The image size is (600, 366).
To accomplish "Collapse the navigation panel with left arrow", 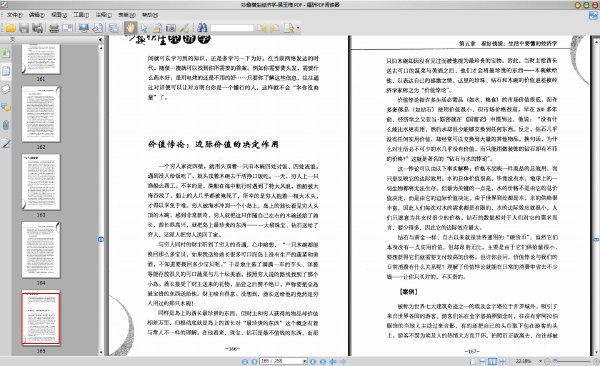I will click(x=100, y=39).
